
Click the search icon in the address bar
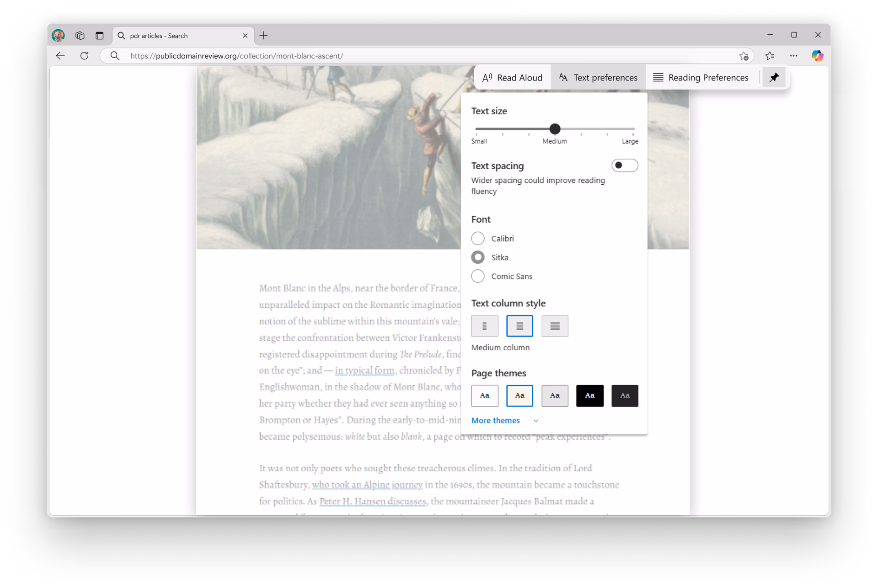point(115,56)
